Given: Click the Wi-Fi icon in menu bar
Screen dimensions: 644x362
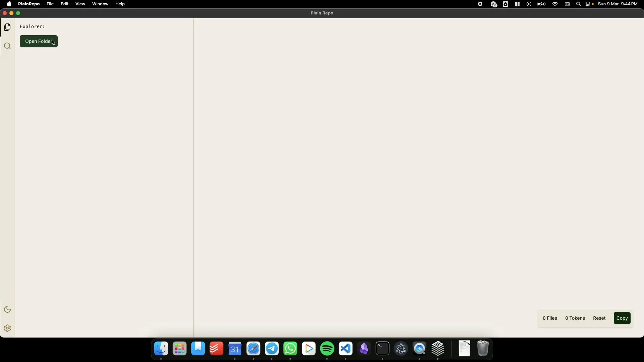Looking at the screenshot, I should click(555, 4).
